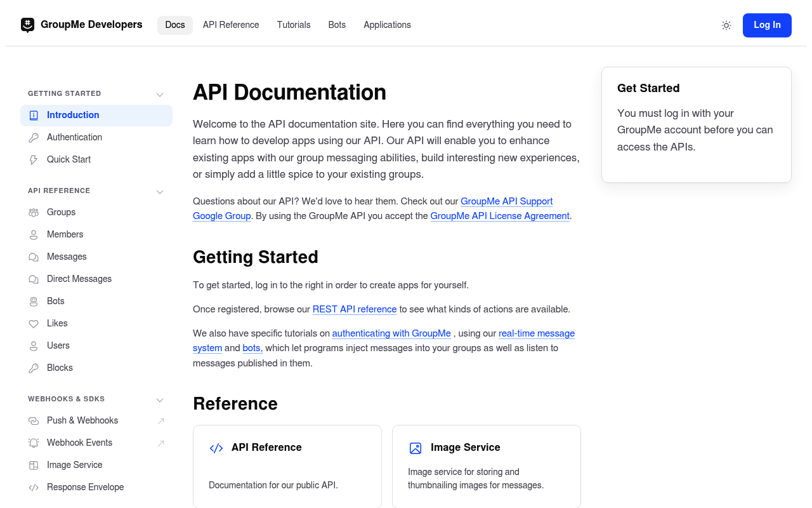Open Direct Messages in the sidebar
The height and width of the screenshot is (508, 812).
(x=96, y=279)
